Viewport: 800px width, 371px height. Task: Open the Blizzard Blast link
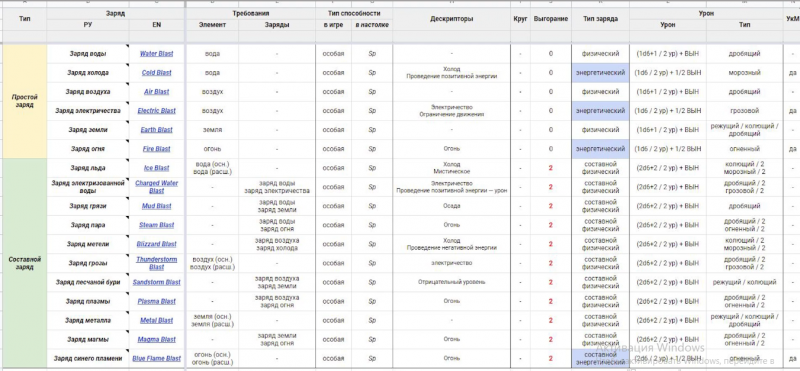(157, 244)
